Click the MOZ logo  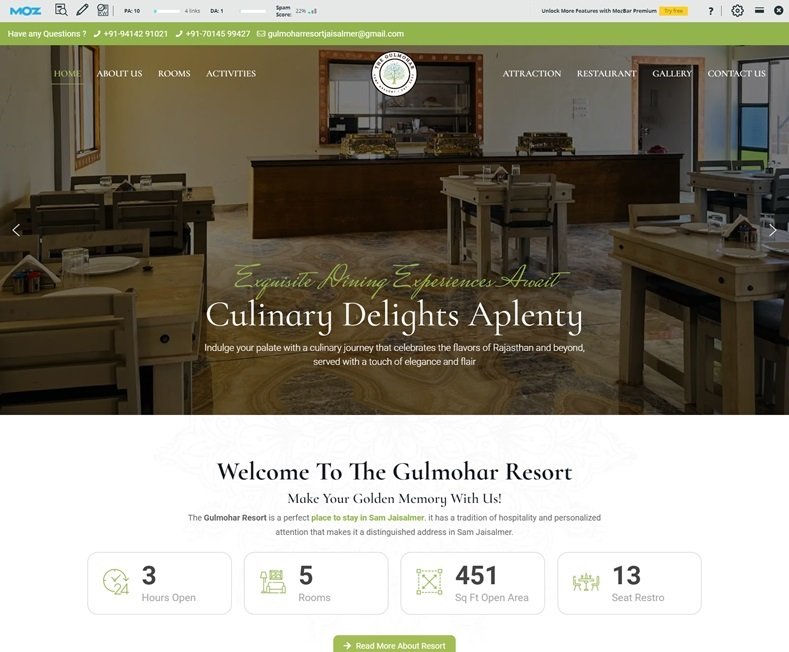[x=25, y=11]
